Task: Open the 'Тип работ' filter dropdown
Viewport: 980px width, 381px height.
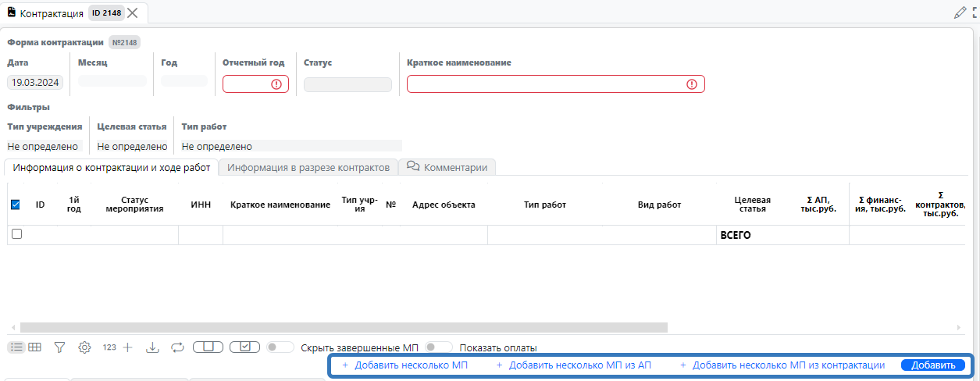Action: (x=290, y=146)
